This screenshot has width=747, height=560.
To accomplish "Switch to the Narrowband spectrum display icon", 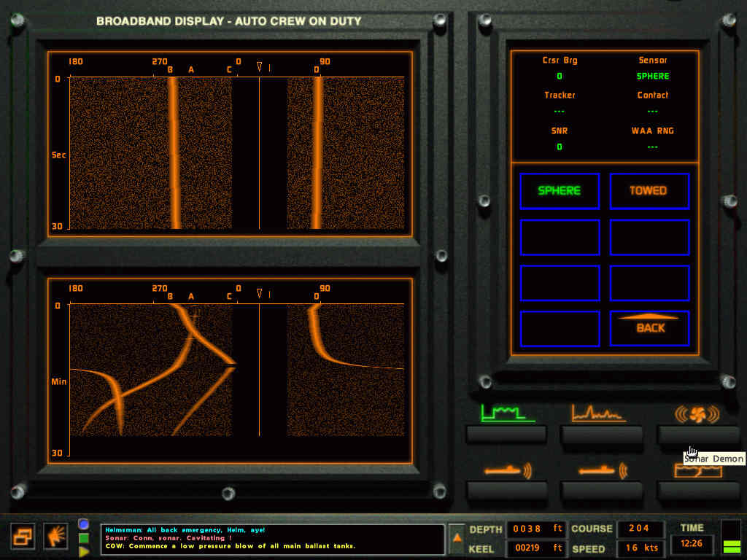I will (x=599, y=413).
